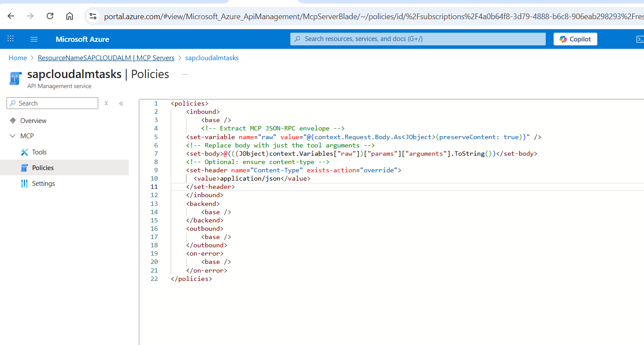Click the closing </on-error> tag

pyautogui.click(x=207, y=270)
